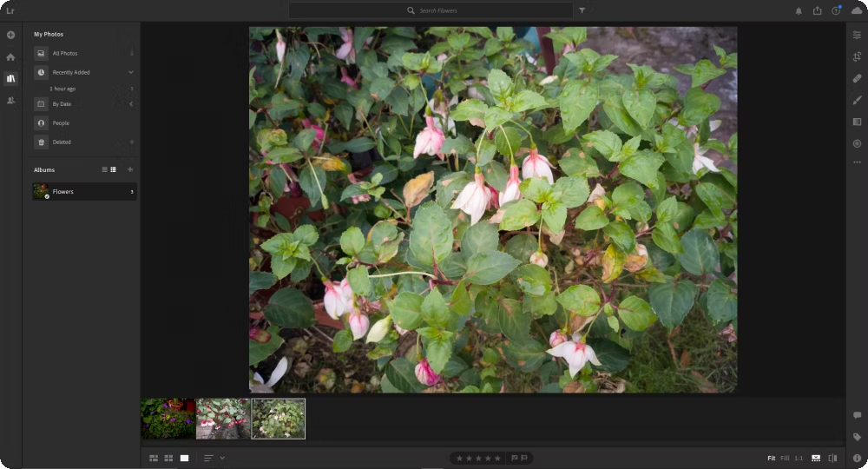Viewport: 868px width, 469px height.
Task: Select the Radial Gradient tool
Action: [857, 143]
